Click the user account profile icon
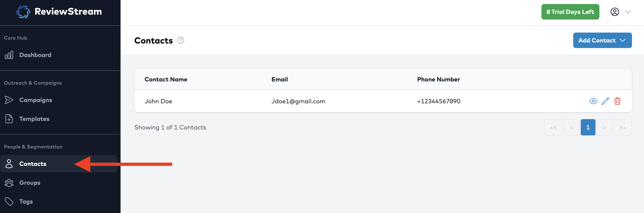 (614, 12)
